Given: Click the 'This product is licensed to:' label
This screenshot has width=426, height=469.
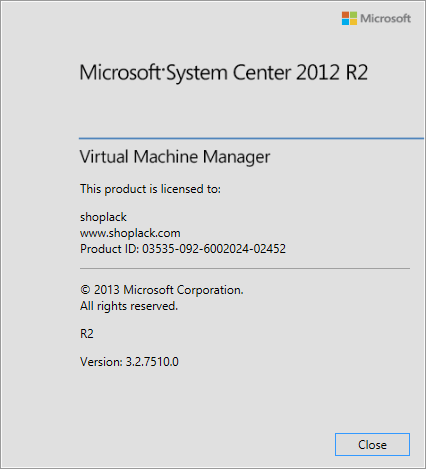Looking at the screenshot, I should pyautogui.click(x=150, y=189).
